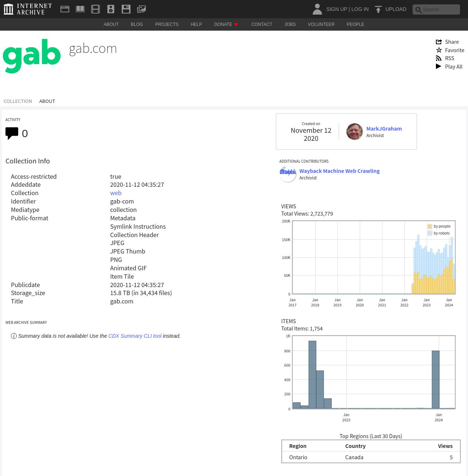Click the '15.8 TB (in 34,434 files)' value
The image size is (468, 476).
(x=141, y=293)
